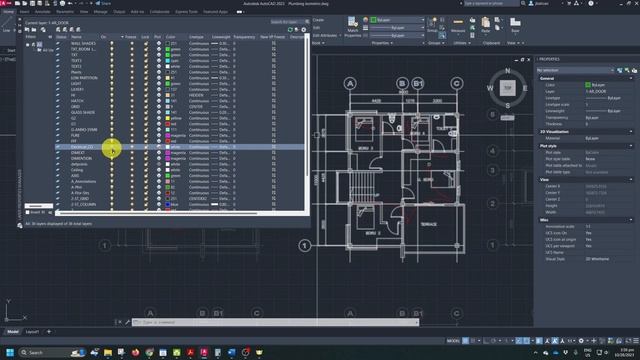Open the lineweight ByLayer dropdown in ribbon
Screen dimensions: 640x360
(x=398, y=28)
